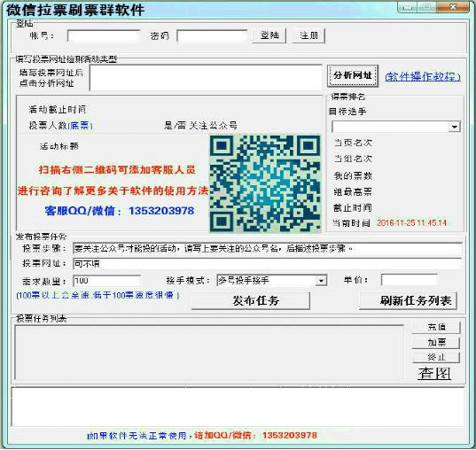Click the 进行咨询了解更多 red text line
476x450 pixels.
pyautogui.click(x=113, y=190)
